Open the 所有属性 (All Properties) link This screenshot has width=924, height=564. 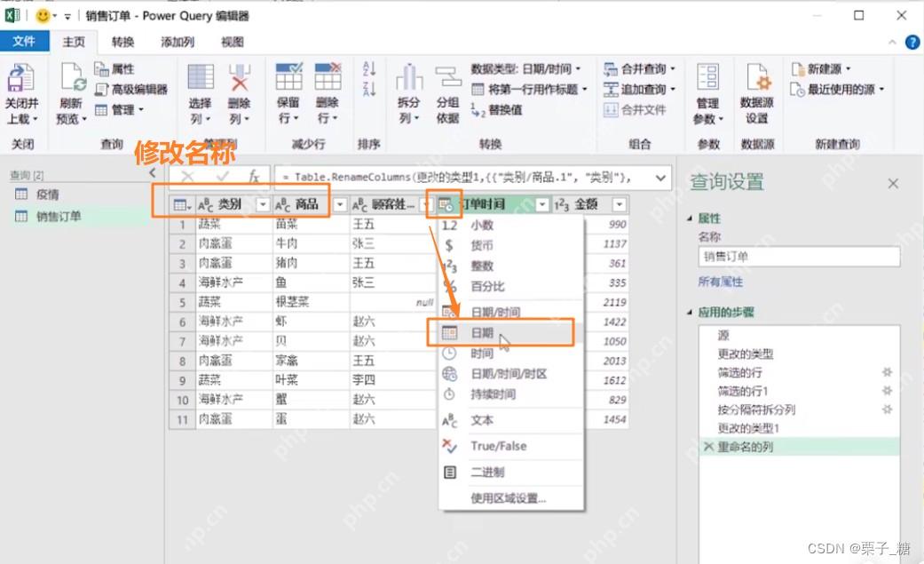tap(720, 282)
